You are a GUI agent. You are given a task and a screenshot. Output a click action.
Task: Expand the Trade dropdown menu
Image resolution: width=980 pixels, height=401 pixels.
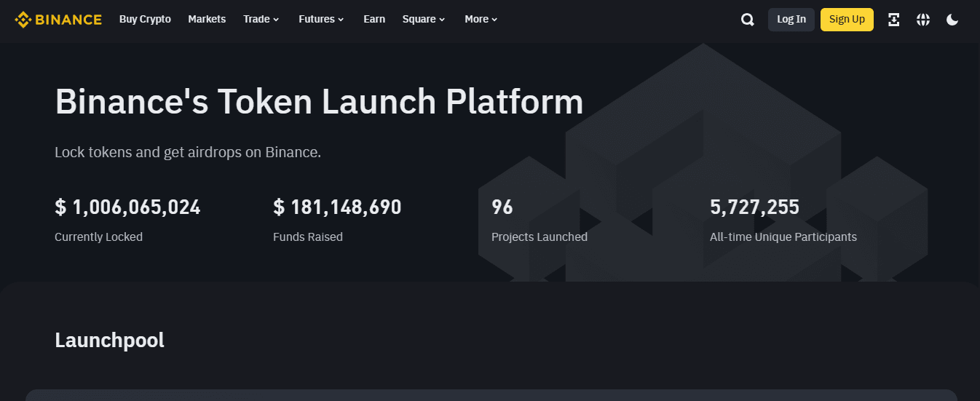click(261, 20)
